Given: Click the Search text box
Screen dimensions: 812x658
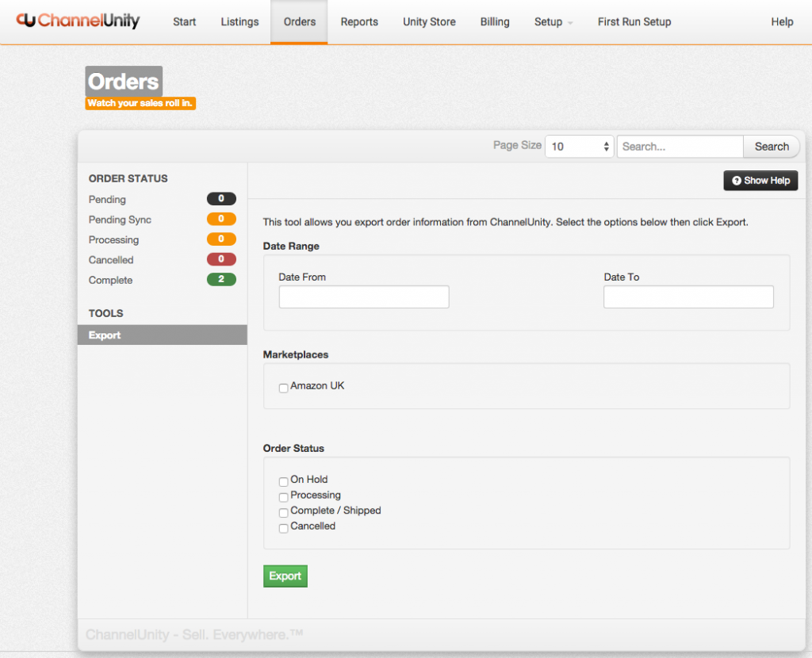Looking at the screenshot, I should 679,146.
